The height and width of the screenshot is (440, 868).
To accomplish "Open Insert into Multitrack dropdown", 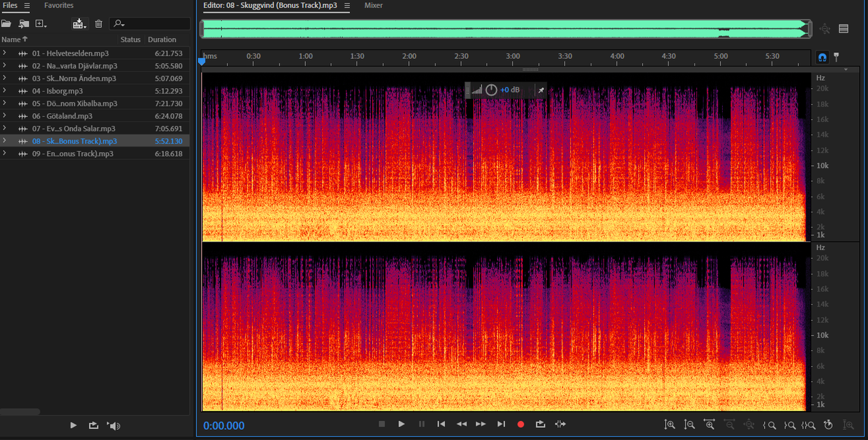I will click(x=79, y=24).
